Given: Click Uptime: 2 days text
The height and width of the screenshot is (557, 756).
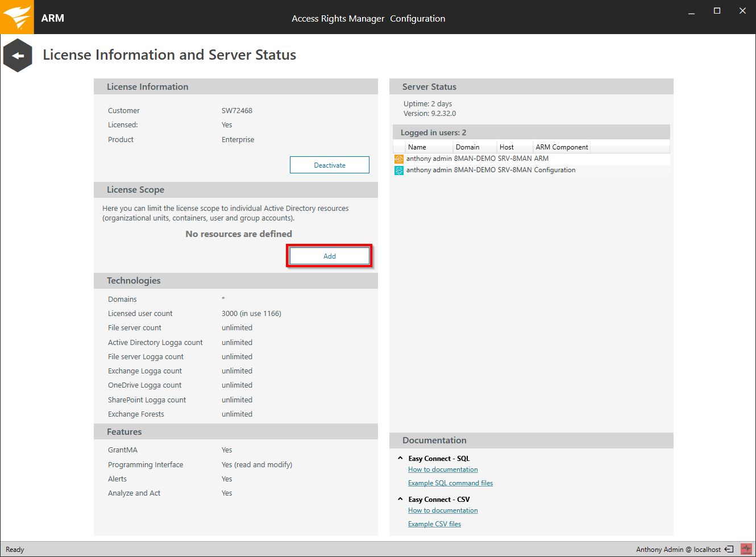Looking at the screenshot, I should point(428,104).
